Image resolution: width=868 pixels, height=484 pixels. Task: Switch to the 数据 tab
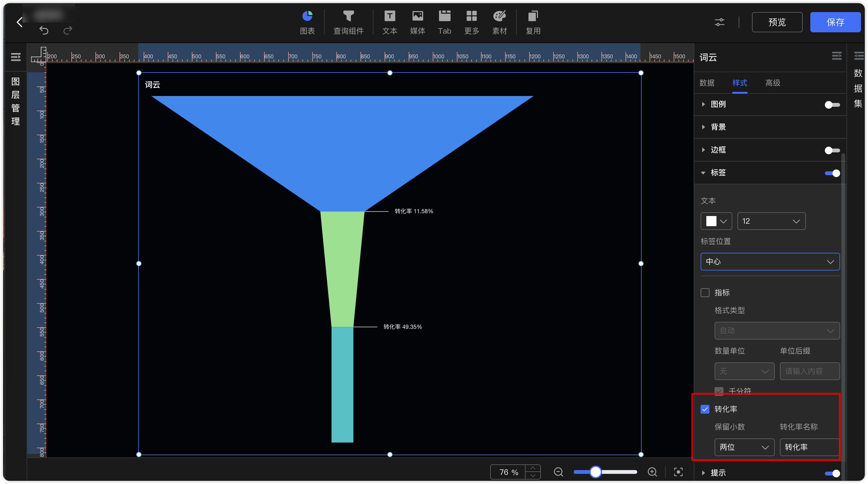coord(707,83)
